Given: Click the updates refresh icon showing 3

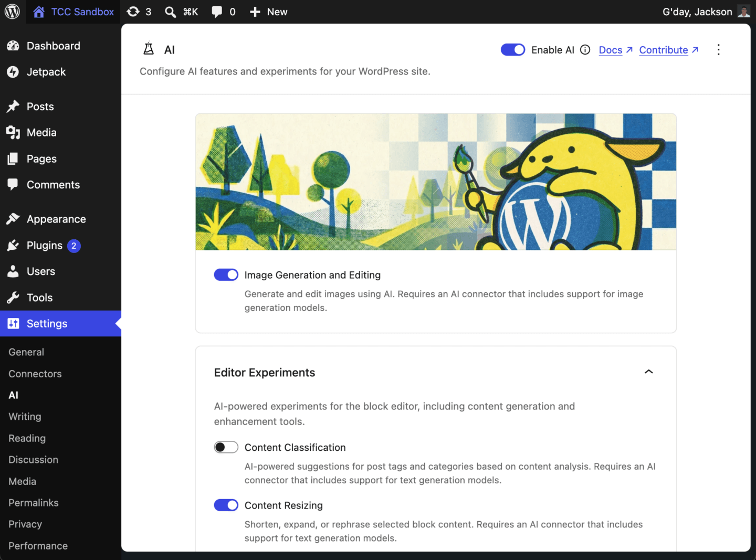Looking at the screenshot, I should coord(133,12).
